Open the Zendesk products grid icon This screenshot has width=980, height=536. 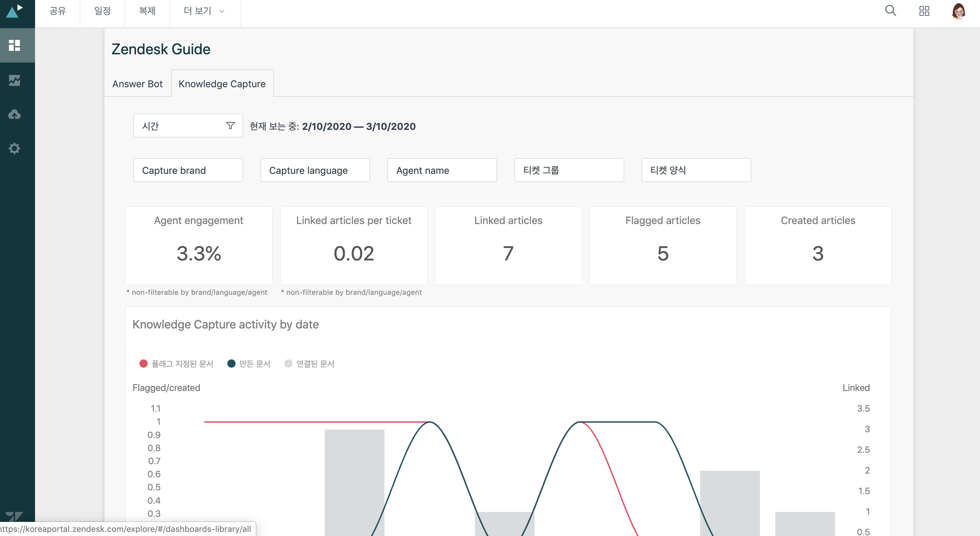(x=924, y=11)
